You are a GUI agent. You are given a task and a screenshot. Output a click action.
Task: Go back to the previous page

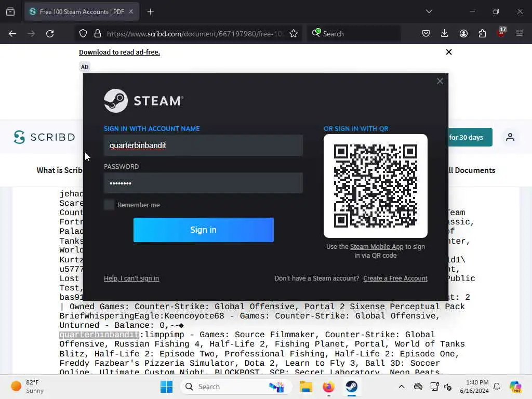tap(12, 34)
